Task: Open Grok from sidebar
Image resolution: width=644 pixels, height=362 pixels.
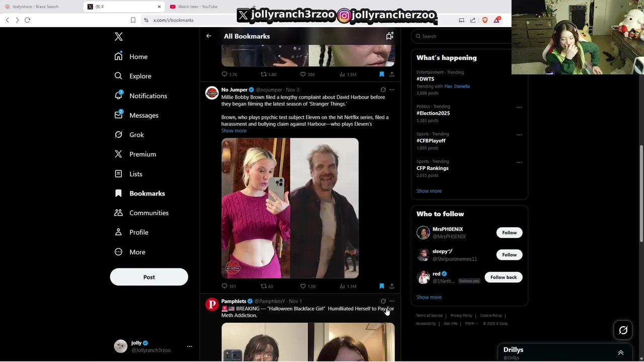Action: click(129, 135)
